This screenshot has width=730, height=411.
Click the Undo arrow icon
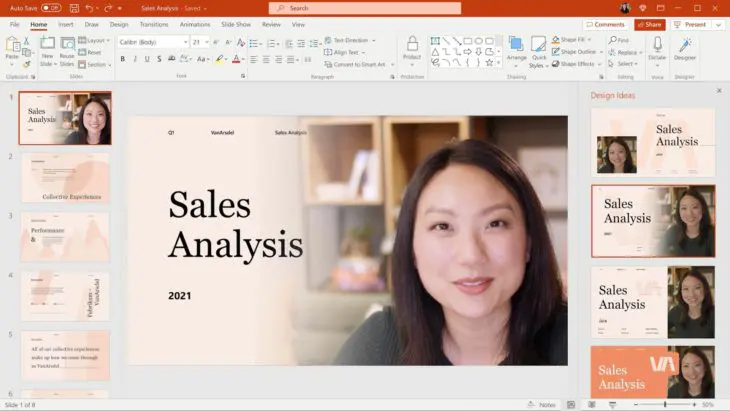point(88,7)
